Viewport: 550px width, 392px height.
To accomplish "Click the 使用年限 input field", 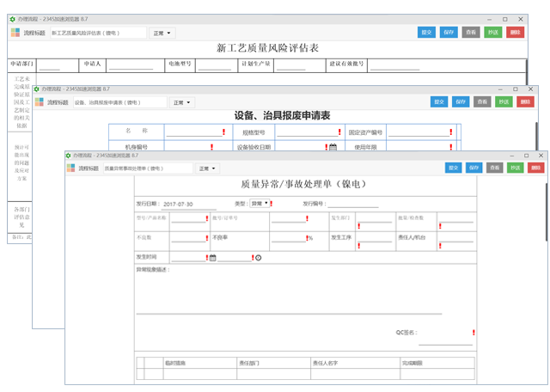I will [419, 147].
